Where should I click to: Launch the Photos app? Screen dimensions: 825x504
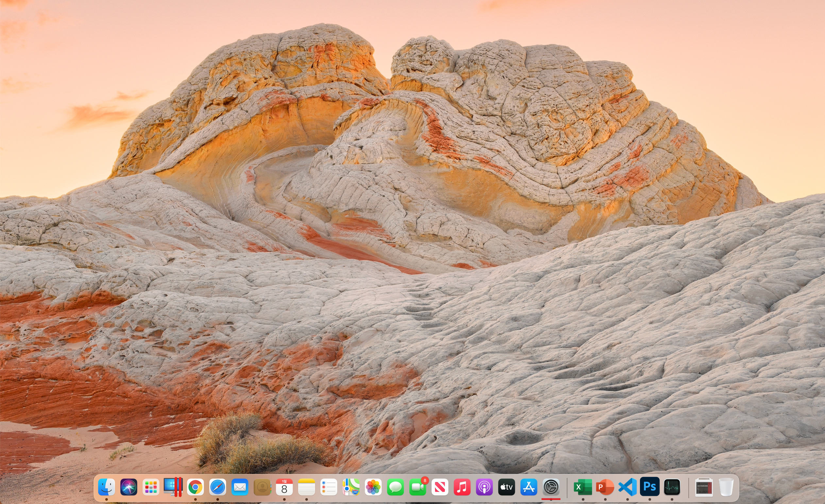click(373, 487)
